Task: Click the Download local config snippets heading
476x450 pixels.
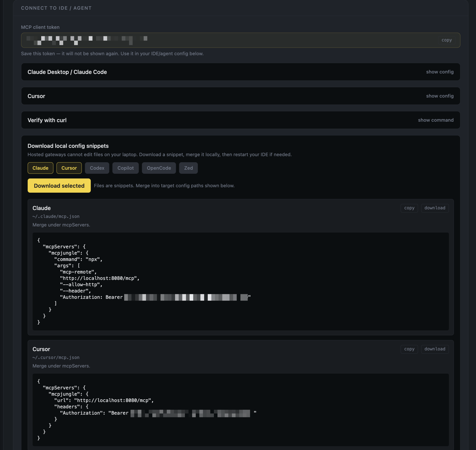Action: tap(68, 146)
